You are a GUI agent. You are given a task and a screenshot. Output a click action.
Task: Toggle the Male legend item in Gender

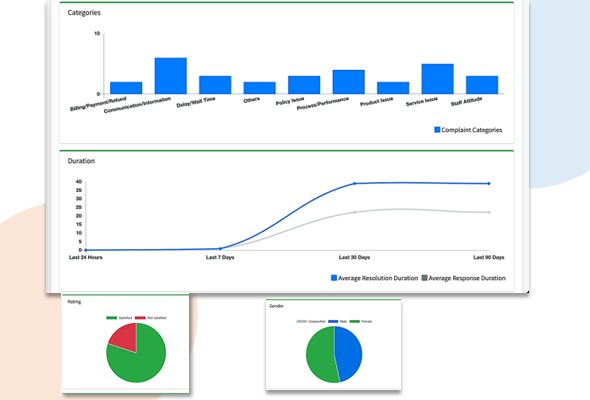click(x=338, y=321)
